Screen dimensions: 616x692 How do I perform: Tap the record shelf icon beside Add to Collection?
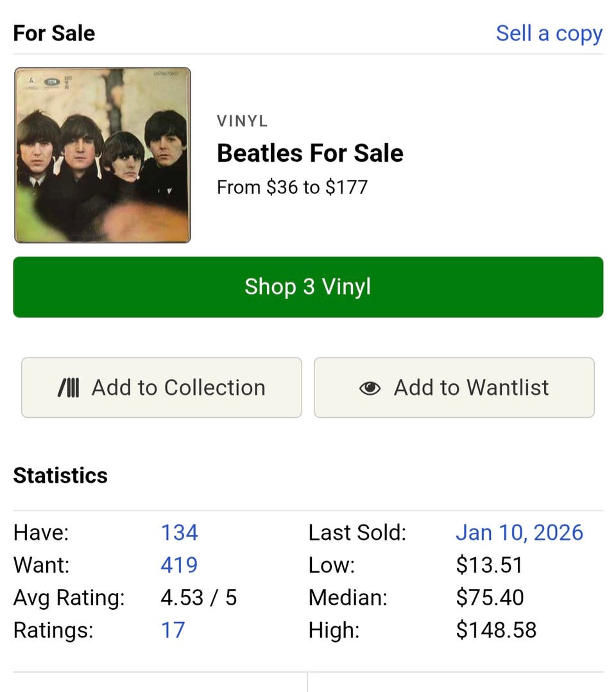pos(69,388)
